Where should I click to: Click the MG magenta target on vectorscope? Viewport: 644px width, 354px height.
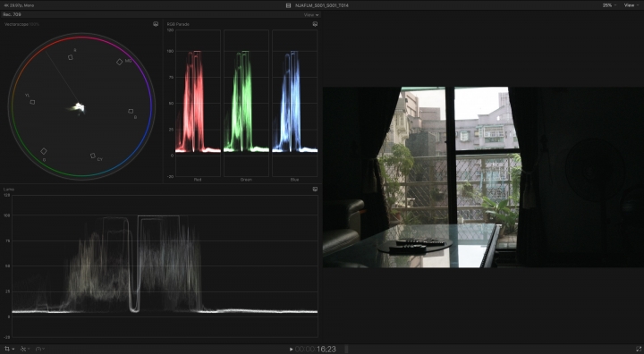[x=120, y=62]
